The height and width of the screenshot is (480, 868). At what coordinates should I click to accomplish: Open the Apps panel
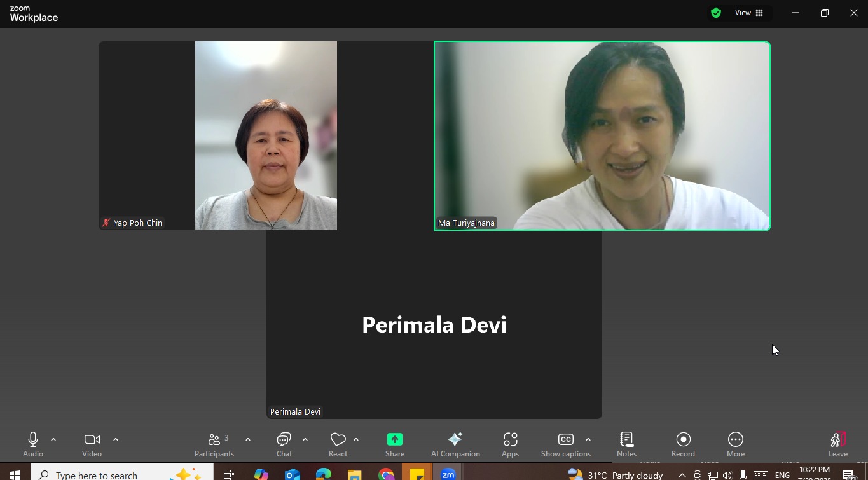(510, 444)
